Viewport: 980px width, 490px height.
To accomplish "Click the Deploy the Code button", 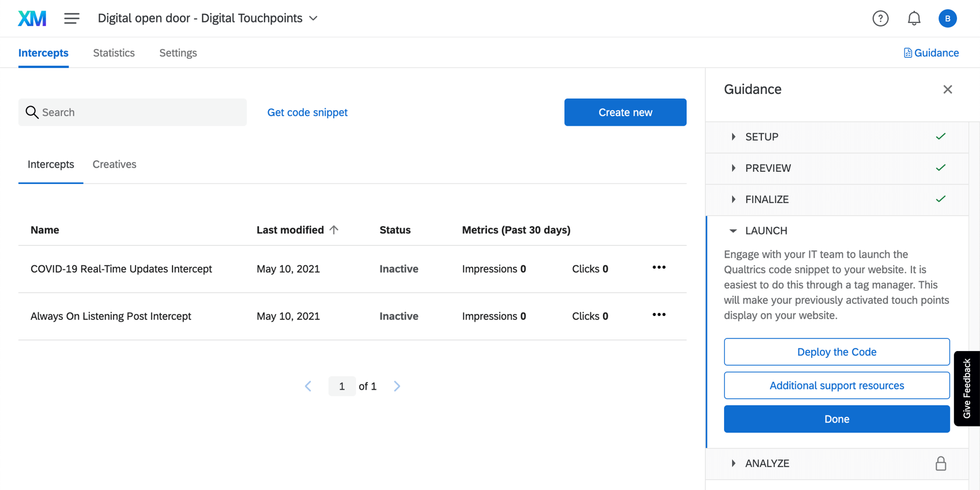I will [x=836, y=352].
